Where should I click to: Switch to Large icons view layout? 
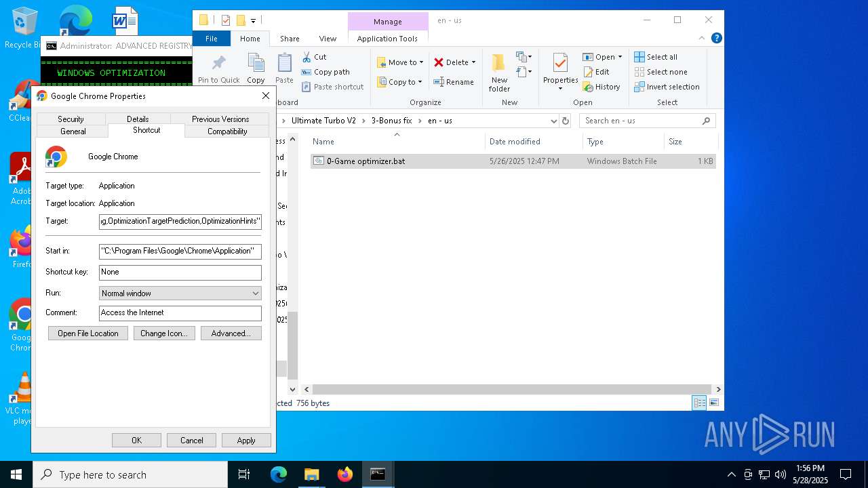tap(713, 403)
